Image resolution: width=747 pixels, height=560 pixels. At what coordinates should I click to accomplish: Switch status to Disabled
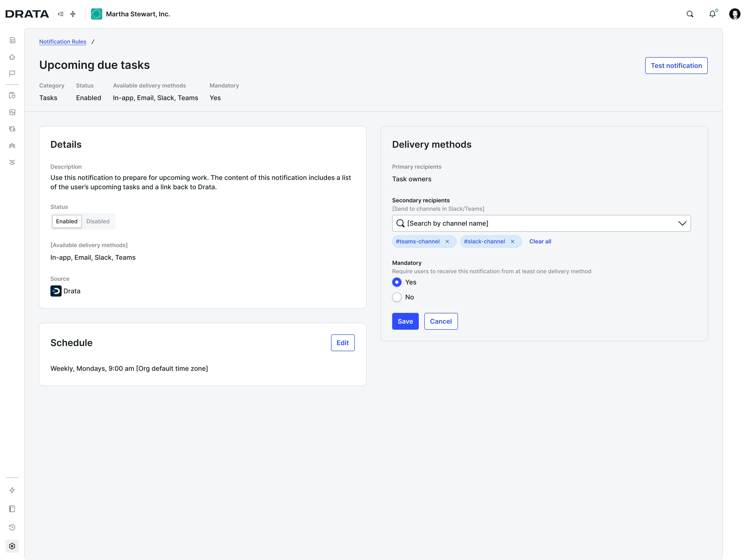point(98,221)
